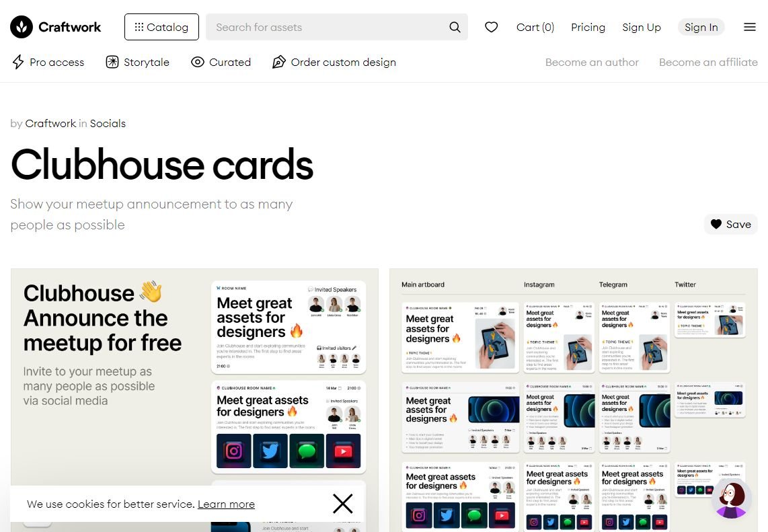Screen dimensions: 768x532
Task: Open the Craftwork author link
Action: point(50,124)
